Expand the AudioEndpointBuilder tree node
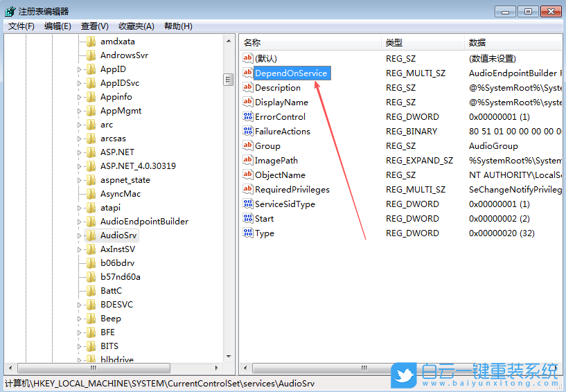 [80, 222]
